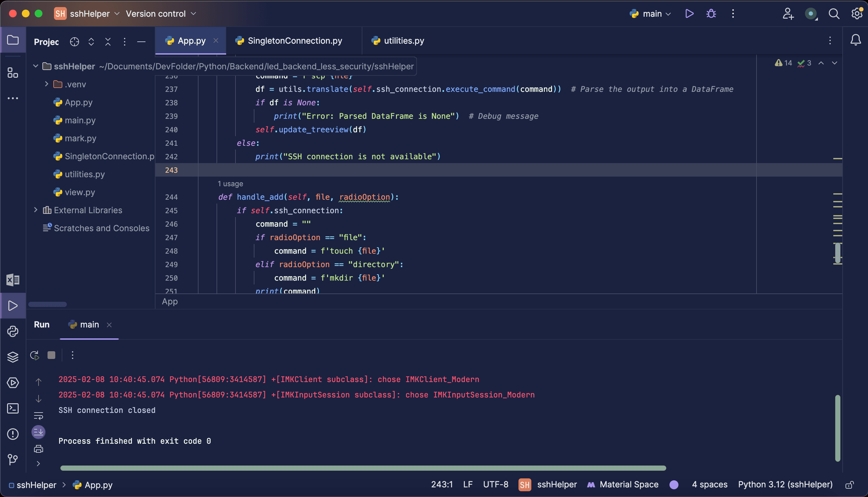This screenshot has width=868, height=497.
Task: Expand the External Libraries tree item
Action: tap(35, 210)
